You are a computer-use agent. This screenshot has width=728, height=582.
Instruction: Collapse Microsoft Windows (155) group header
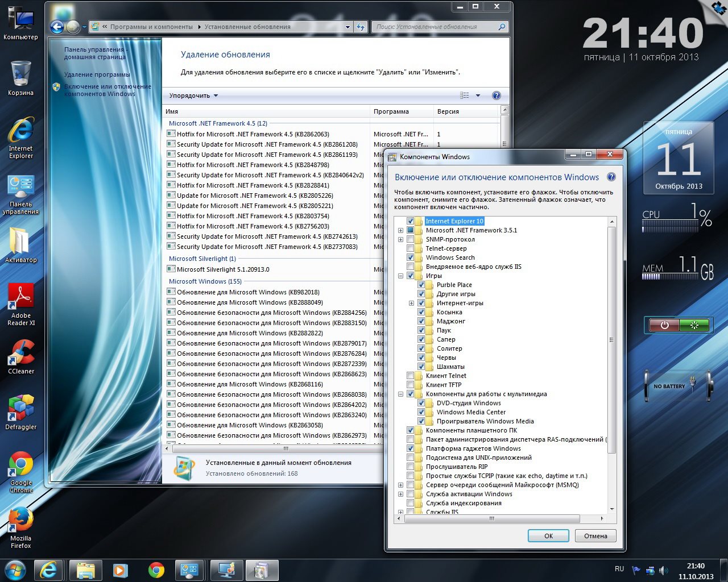(x=205, y=281)
